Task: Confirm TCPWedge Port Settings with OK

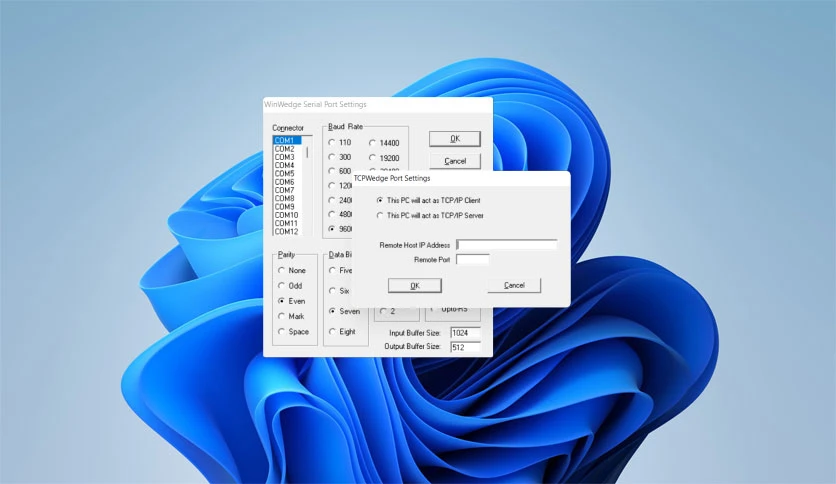Action: [415, 286]
